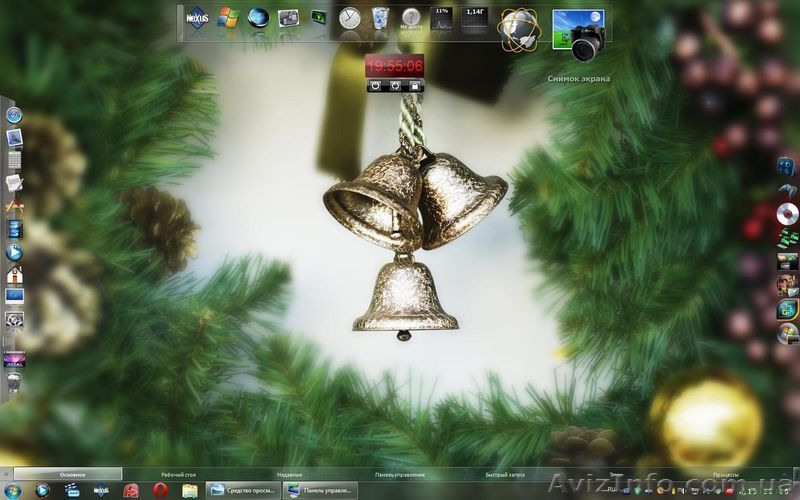Viewport: 800px width, 500px height.
Task: Open the green cards game icon in right dock
Action: 788,237
